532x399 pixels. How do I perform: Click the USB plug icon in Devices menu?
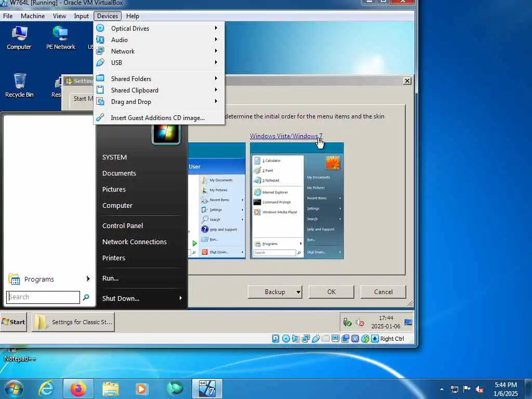click(x=100, y=62)
